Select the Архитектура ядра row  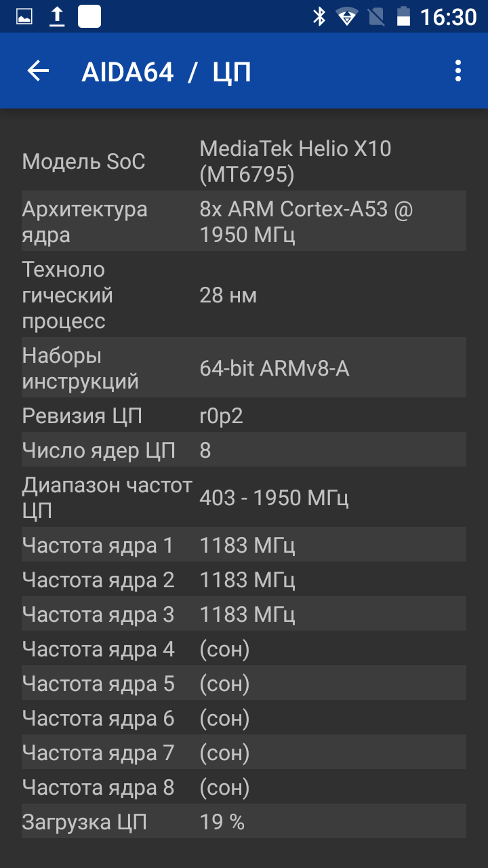point(244,221)
